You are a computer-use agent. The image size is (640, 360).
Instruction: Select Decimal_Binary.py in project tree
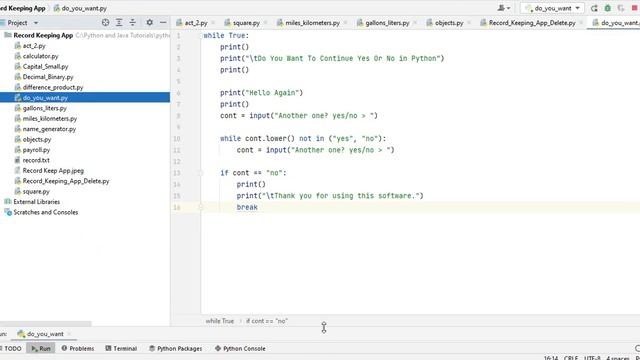pyautogui.click(x=48, y=77)
